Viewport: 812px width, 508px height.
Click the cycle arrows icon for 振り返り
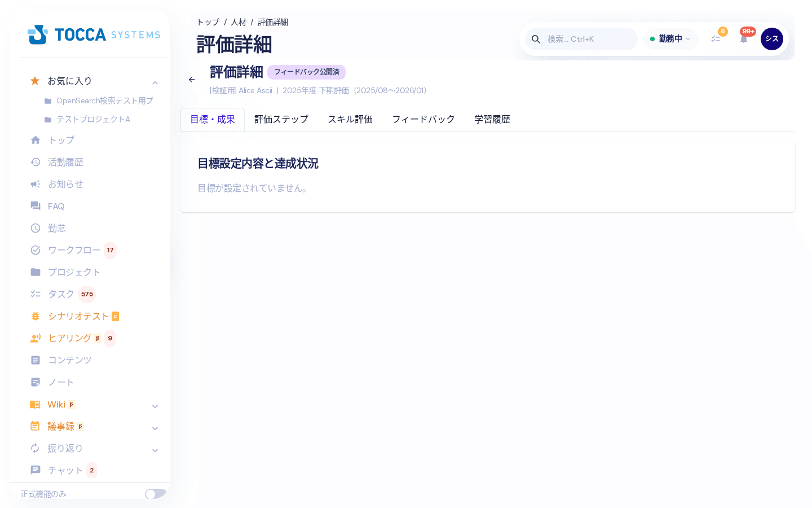tap(35, 448)
